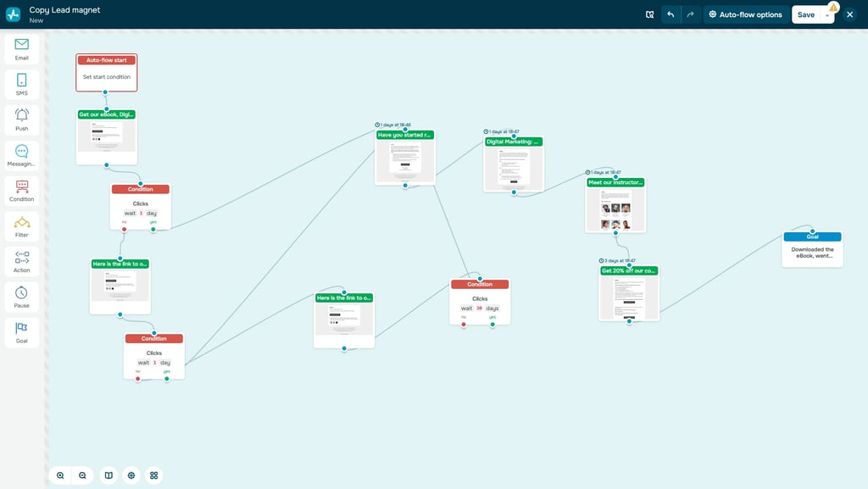Click the zoom in magnifier icon
868x489 pixels.
click(x=60, y=475)
